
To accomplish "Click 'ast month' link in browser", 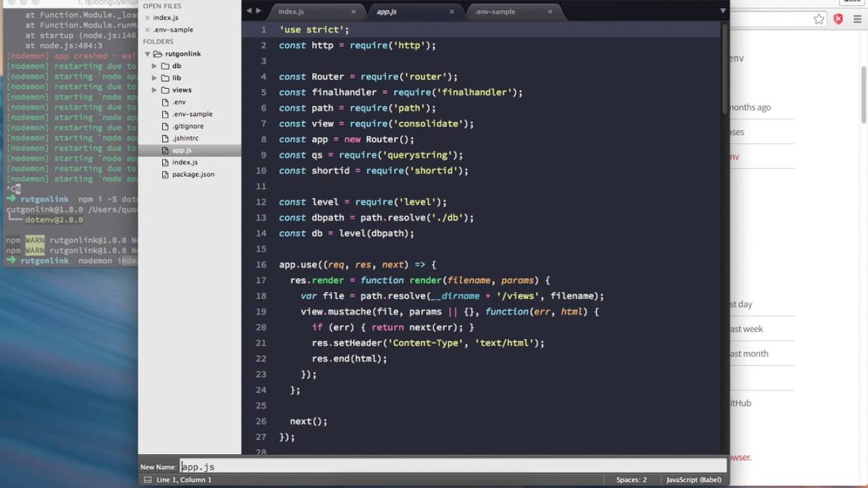I will 749,353.
